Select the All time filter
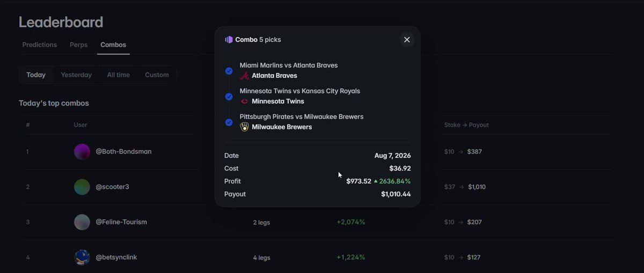Image resolution: width=644 pixels, height=273 pixels. (118, 75)
